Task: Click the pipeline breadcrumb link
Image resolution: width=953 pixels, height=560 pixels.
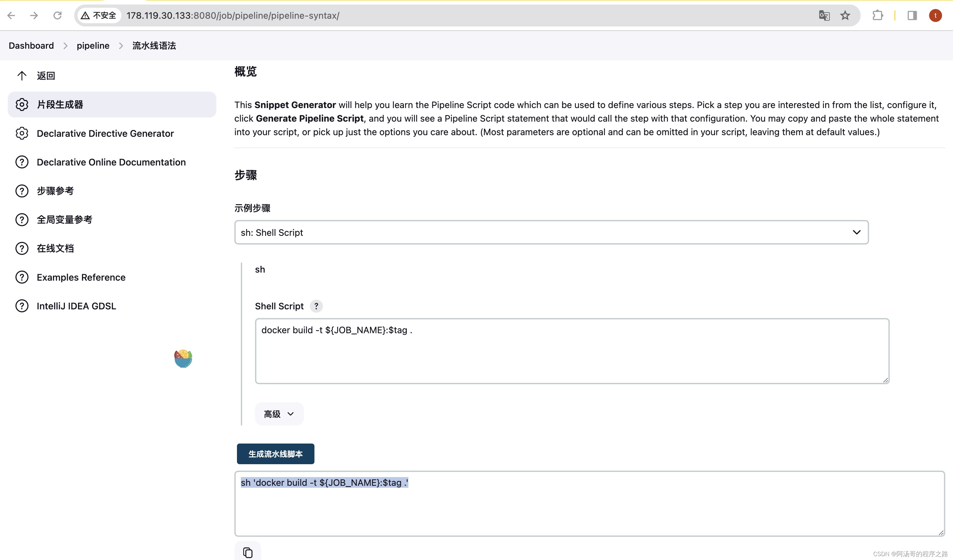Action: click(x=92, y=45)
